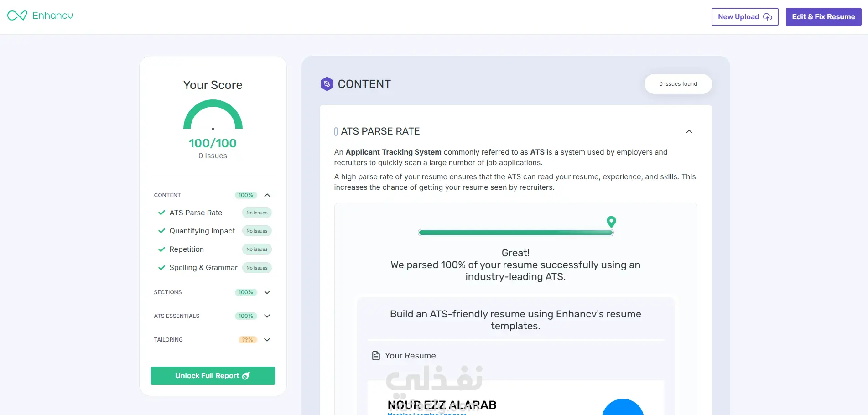This screenshot has width=868, height=415.
Task: Click the green parse rate progress bar
Action: (x=515, y=233)
